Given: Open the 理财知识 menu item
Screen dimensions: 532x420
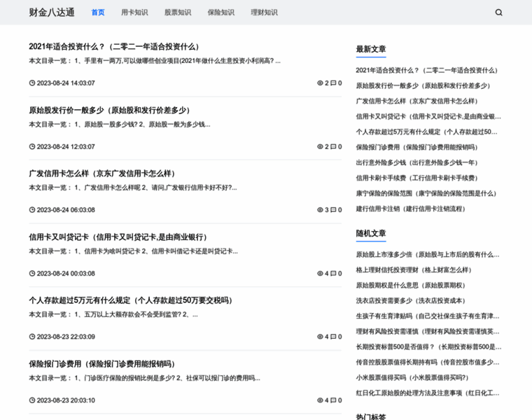Looking at the screenshot, I should [264, 13].
